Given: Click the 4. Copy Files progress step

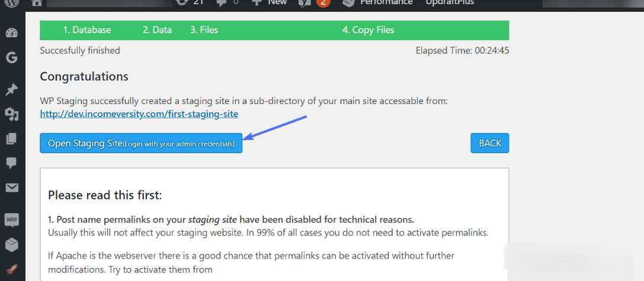Looking at the screenshot, I should tap(369, 30).
